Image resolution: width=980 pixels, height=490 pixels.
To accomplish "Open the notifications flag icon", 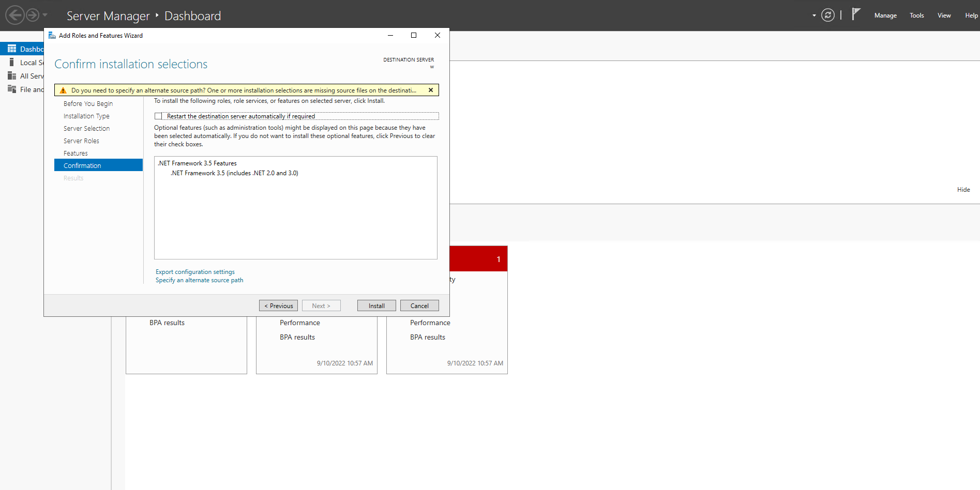I will pyautogui.click(x=856, y=14).
